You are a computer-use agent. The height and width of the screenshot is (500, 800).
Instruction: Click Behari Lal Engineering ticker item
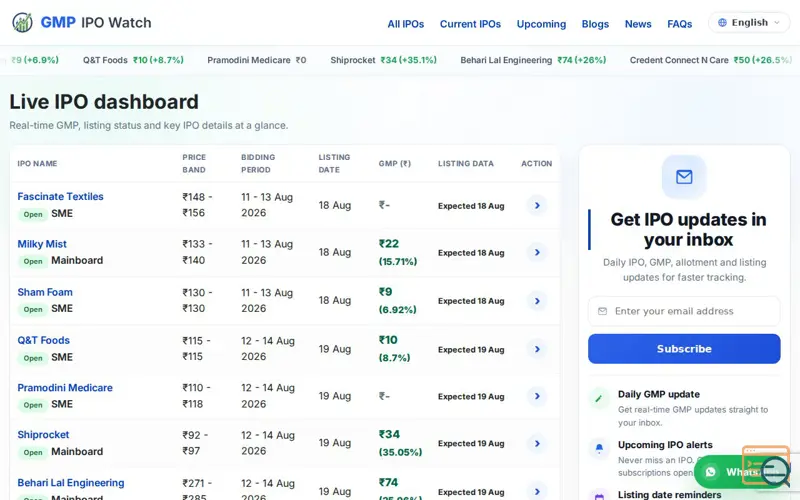click(x=533, y=60)
